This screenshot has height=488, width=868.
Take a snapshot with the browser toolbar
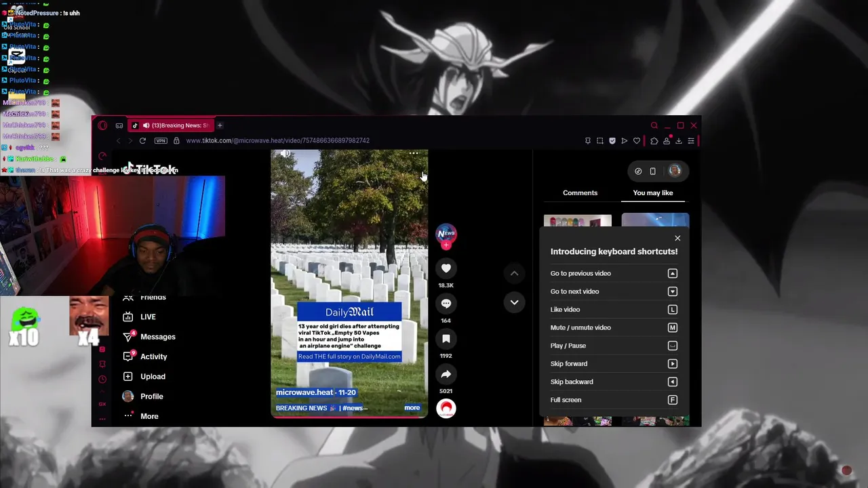(599, 141)
